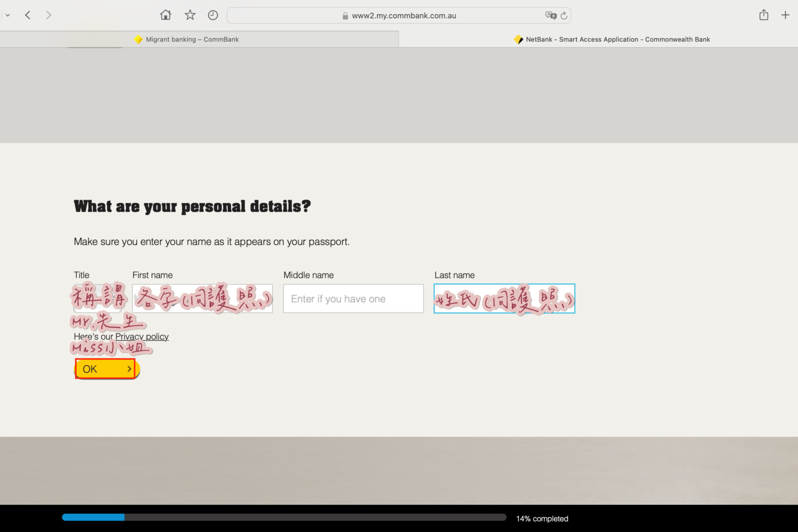
Task: Click the page translate icon
Action: [551, 15]
